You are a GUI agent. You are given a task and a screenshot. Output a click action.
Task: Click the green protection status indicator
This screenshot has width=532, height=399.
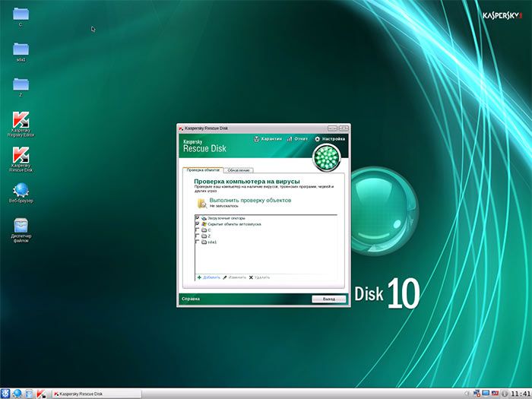(x=326, y=157)
